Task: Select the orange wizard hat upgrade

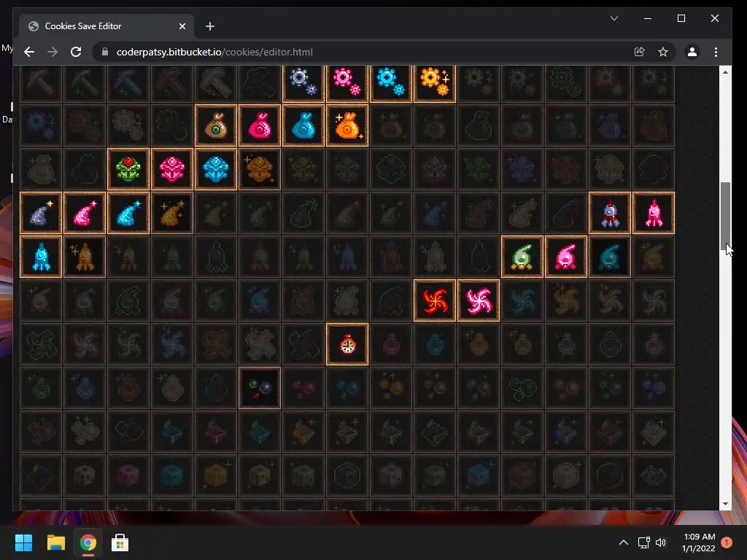Action: (172, 214)
